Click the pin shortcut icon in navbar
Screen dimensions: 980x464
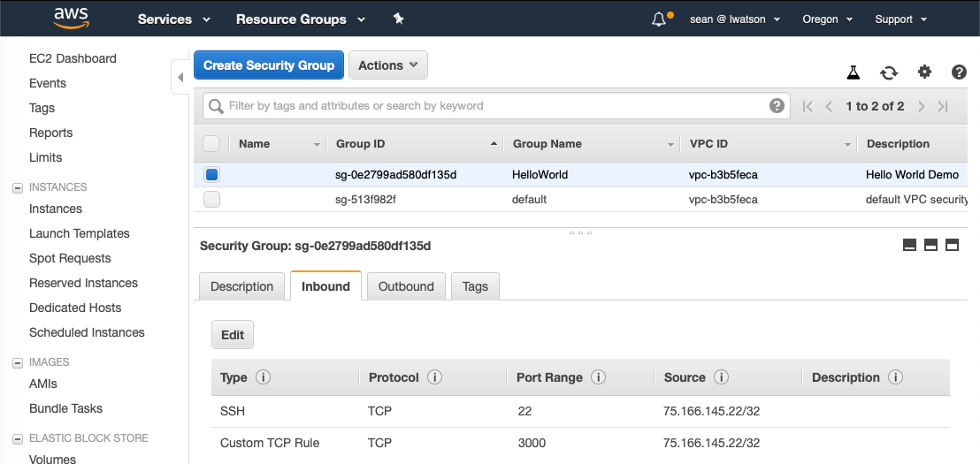point(398,19)
